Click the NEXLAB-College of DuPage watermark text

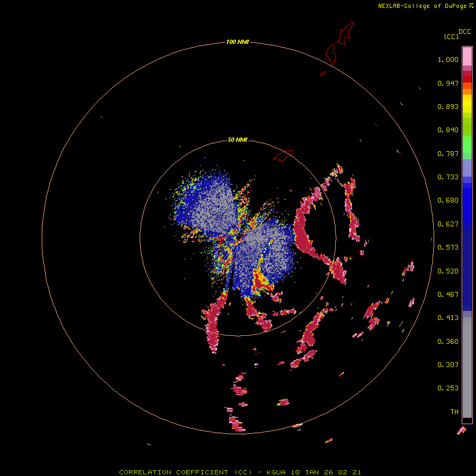click(x=425, y=6)
